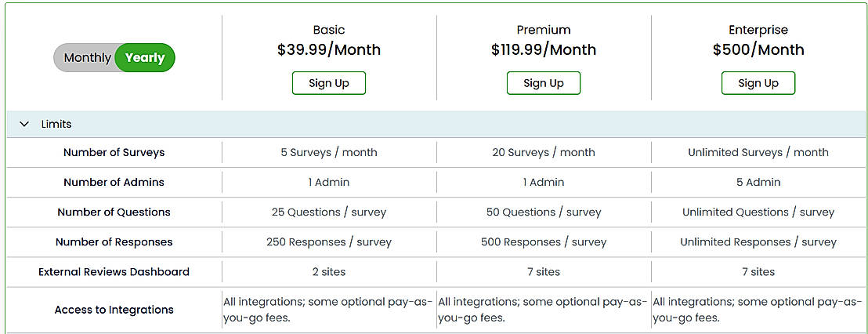The image size is (868, 334).
Task: Click the Premium $119.99/Month price
Action: pos(544,50)
